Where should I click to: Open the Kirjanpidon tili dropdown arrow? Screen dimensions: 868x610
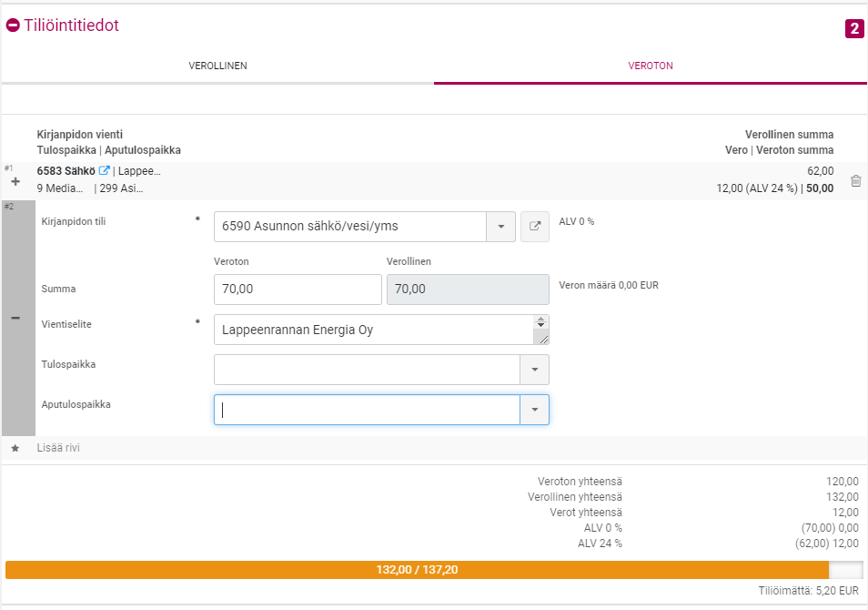(501, 227)
